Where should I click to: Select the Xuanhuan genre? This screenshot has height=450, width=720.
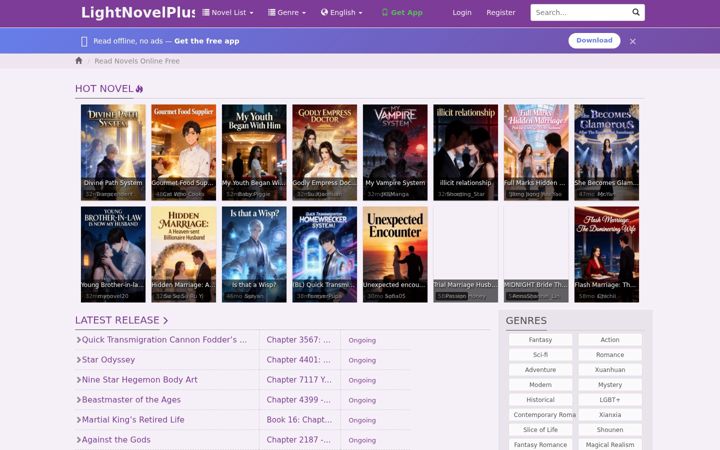click(x=610, y=370)
